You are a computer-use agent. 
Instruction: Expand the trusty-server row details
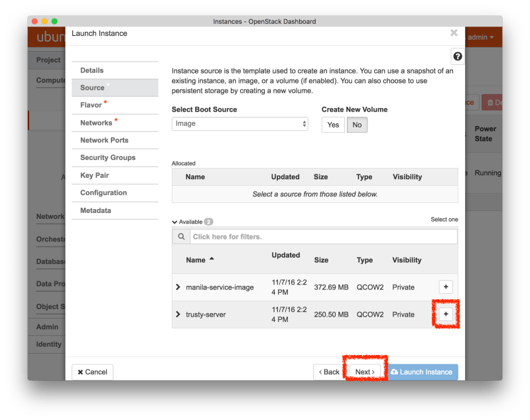178,314
